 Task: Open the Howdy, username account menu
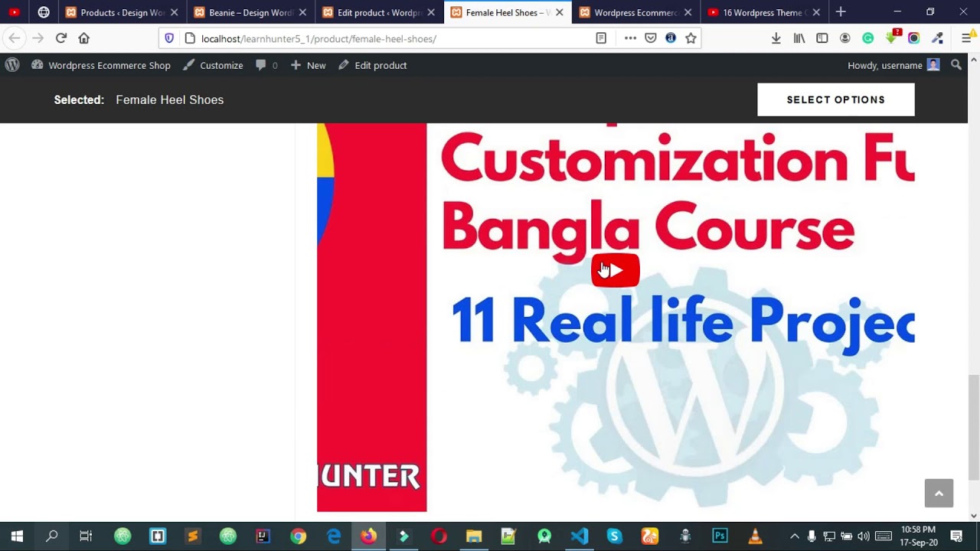point(893,65)
